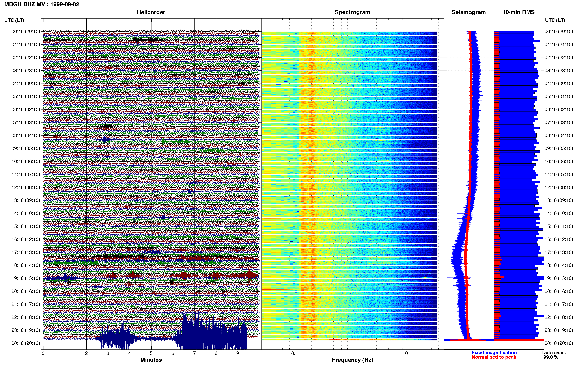Click the left '17:10 (13:10)' time label

pyautogui.click(x=26, y=252)
